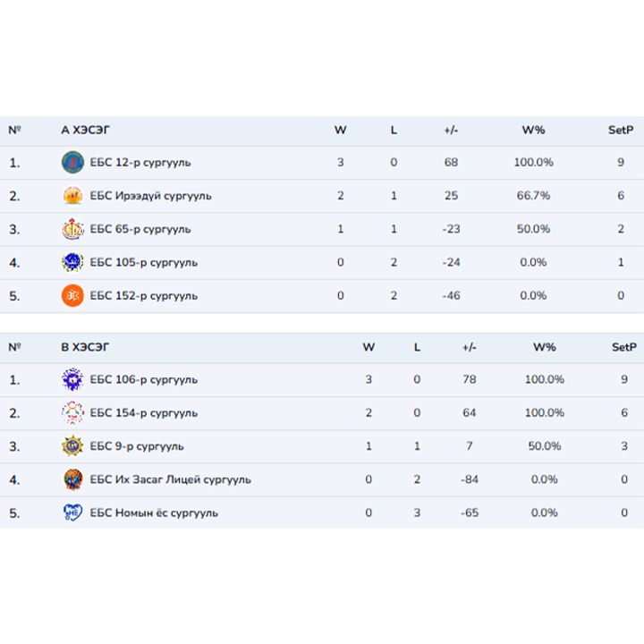This screenshot has height=644, width=644.
Task: Click the ЕБС Номын ёс сургууль logo
Action: pos(72,513)
